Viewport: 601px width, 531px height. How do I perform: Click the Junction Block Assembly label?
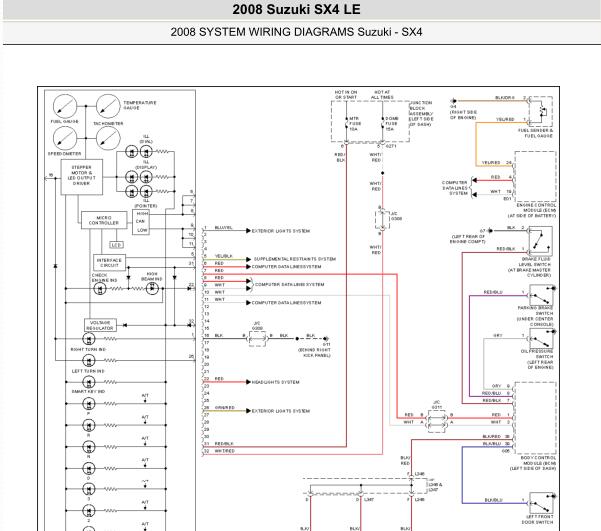pyautogui.click(x=421, y=113)
